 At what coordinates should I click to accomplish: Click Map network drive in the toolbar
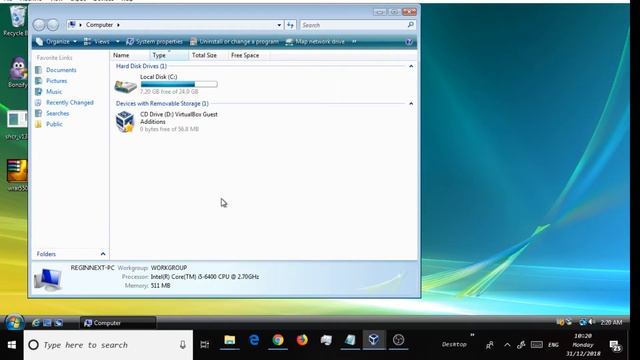(315, 42)
